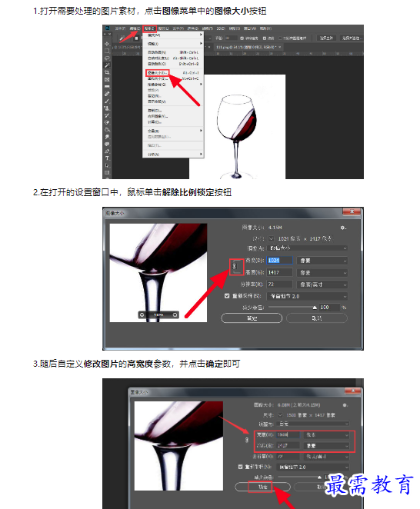Select the Brush tool
The image size is (420, 509).
107,101
